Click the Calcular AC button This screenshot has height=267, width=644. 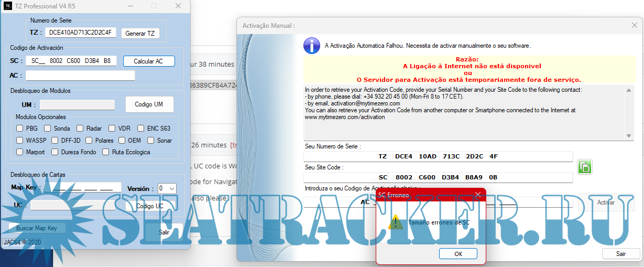[x=148, y=61]
